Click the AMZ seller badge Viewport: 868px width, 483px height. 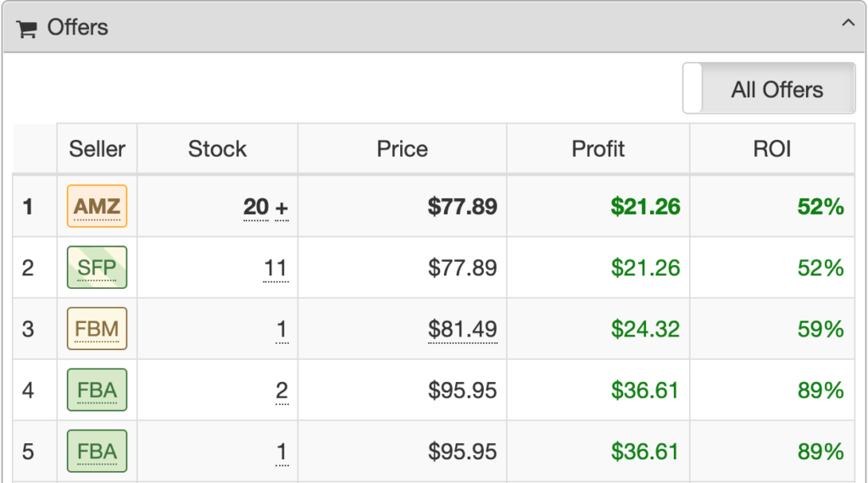pyautogui.click(x=97, y=206)
